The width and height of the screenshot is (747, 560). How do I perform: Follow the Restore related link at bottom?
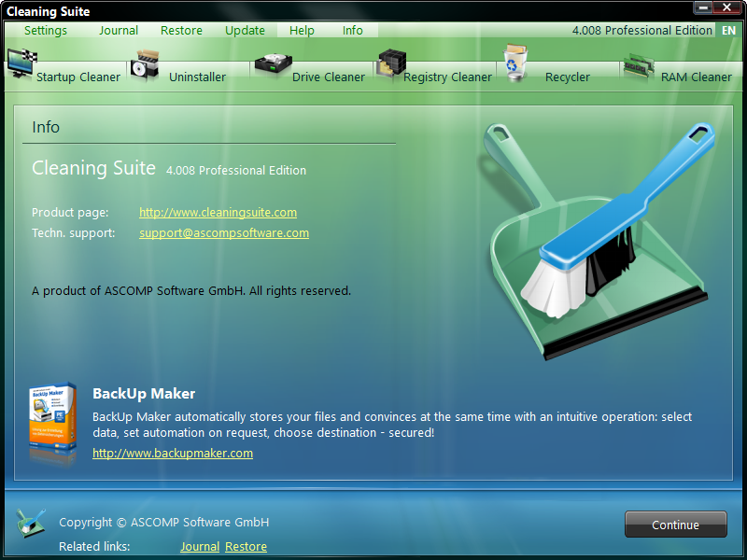tap(246, 546)
